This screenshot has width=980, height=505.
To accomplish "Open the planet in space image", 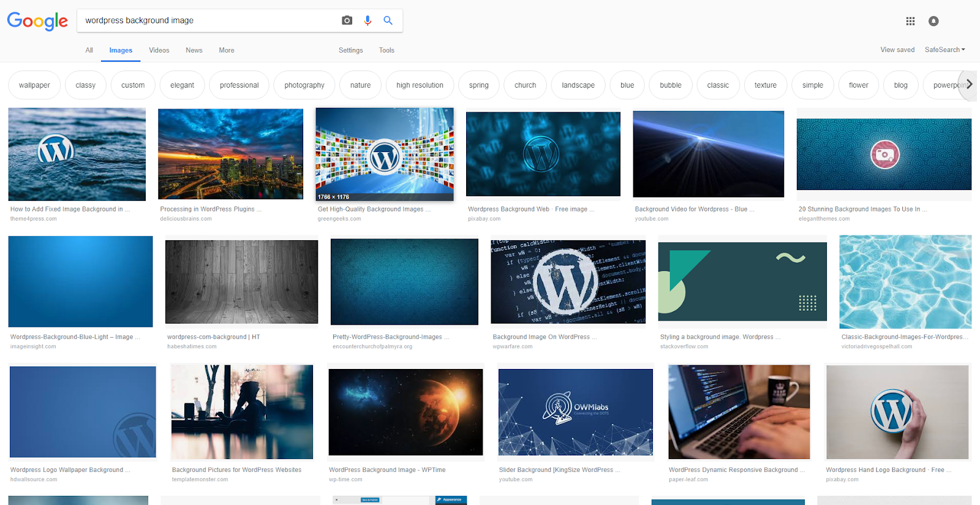I will [405, 412].
